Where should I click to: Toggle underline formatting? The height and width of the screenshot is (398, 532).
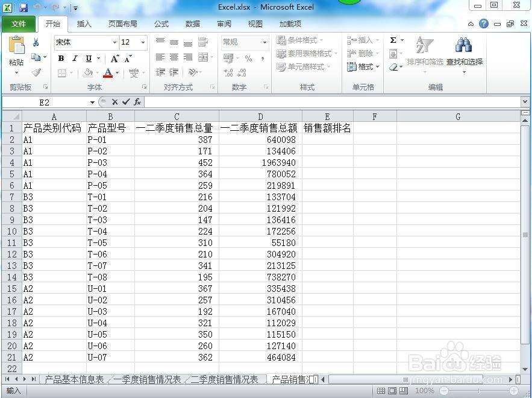(89, 58)
